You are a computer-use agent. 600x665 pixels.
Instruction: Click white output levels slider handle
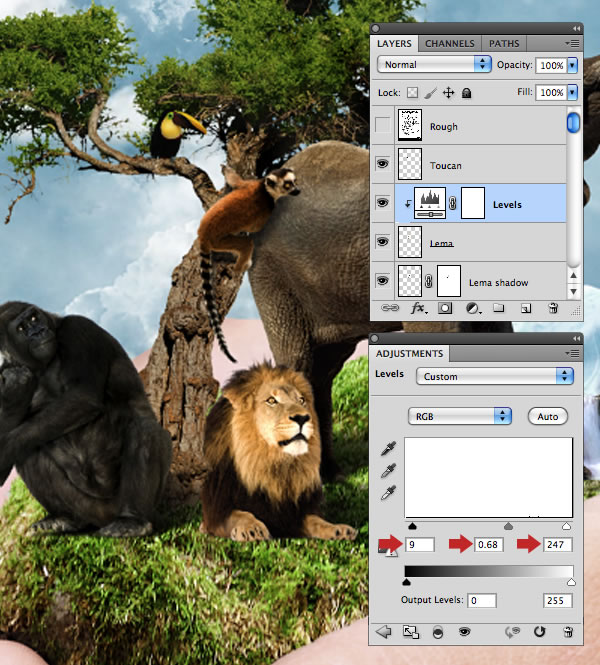tap(571, 582)
